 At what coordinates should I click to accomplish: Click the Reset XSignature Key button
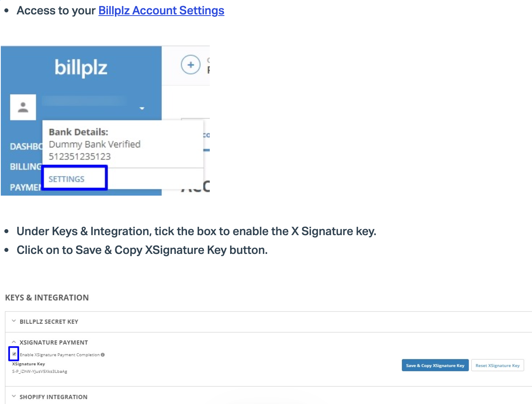click(x=497, y=365)
